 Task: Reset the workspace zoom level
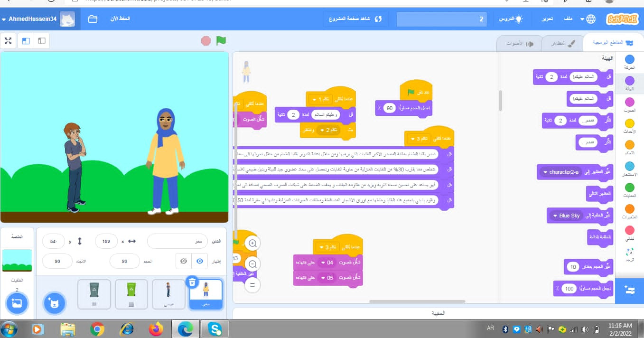252,285
